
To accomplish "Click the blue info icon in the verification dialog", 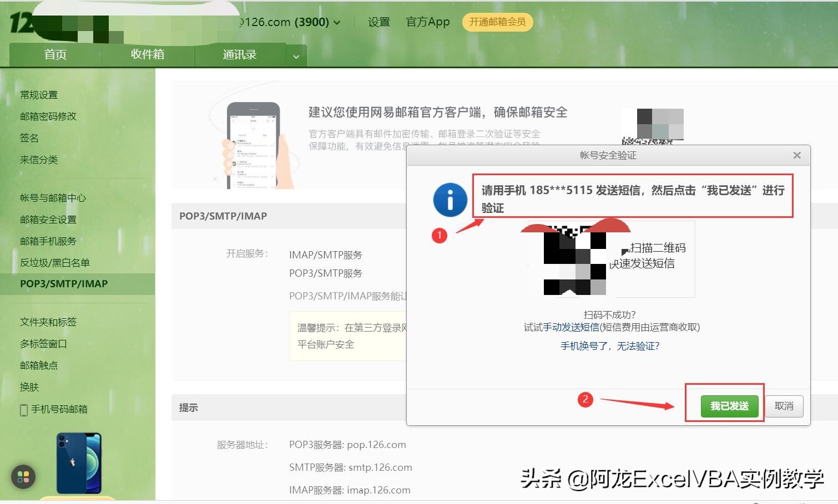I will [450, 200].
